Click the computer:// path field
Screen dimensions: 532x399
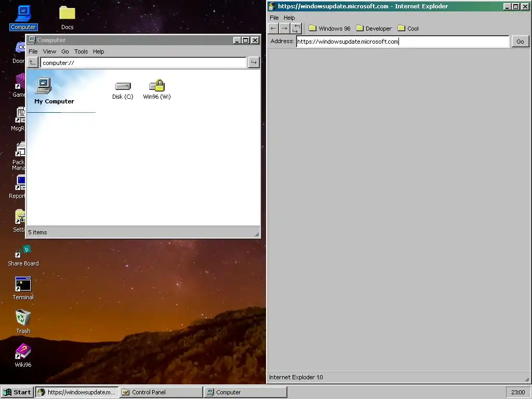tap(143, 63)
